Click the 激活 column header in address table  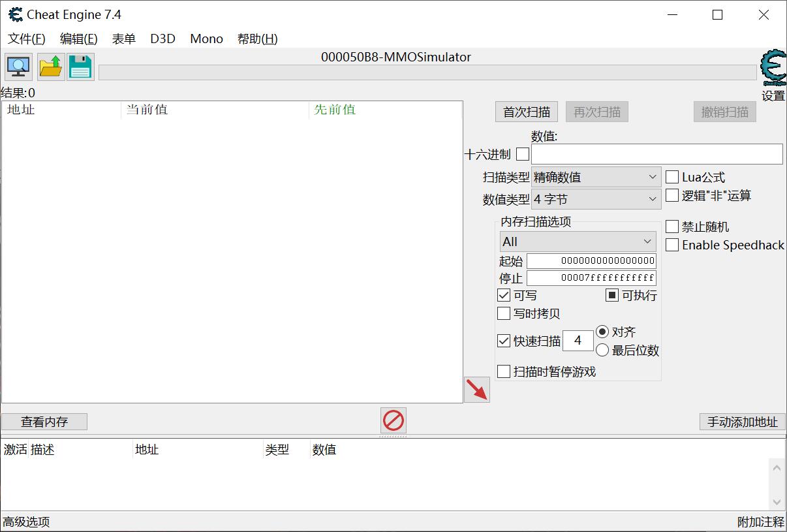click(x=15, y=450)
